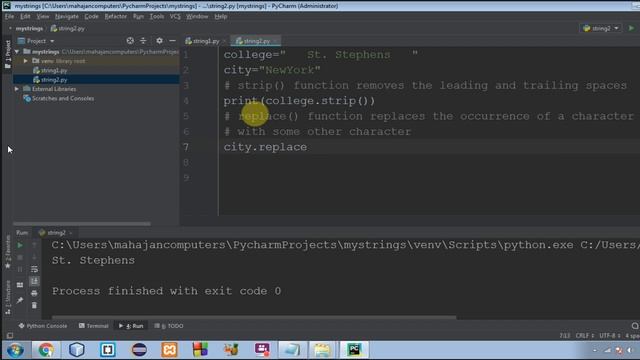Open the TODO tool window
Screen dimensions: 640x360
[x=169, y=326]
